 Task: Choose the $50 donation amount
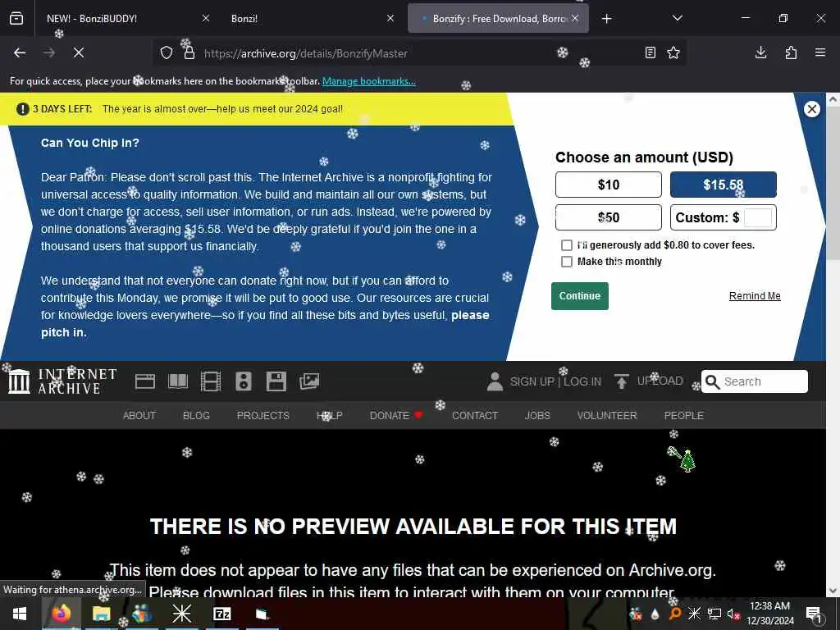coord(609,217)
